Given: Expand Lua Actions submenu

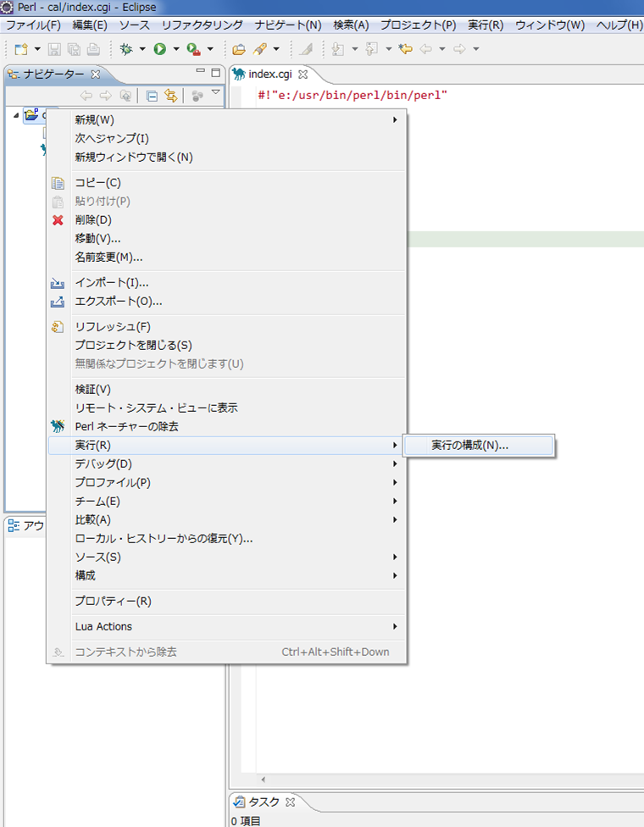Looking at the screenshot, I should (x=227, y=626).
